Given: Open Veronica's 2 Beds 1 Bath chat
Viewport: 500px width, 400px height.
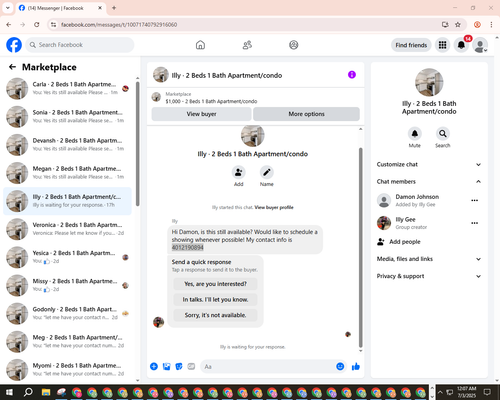Looking at the screenshot, I should [67, 229].
